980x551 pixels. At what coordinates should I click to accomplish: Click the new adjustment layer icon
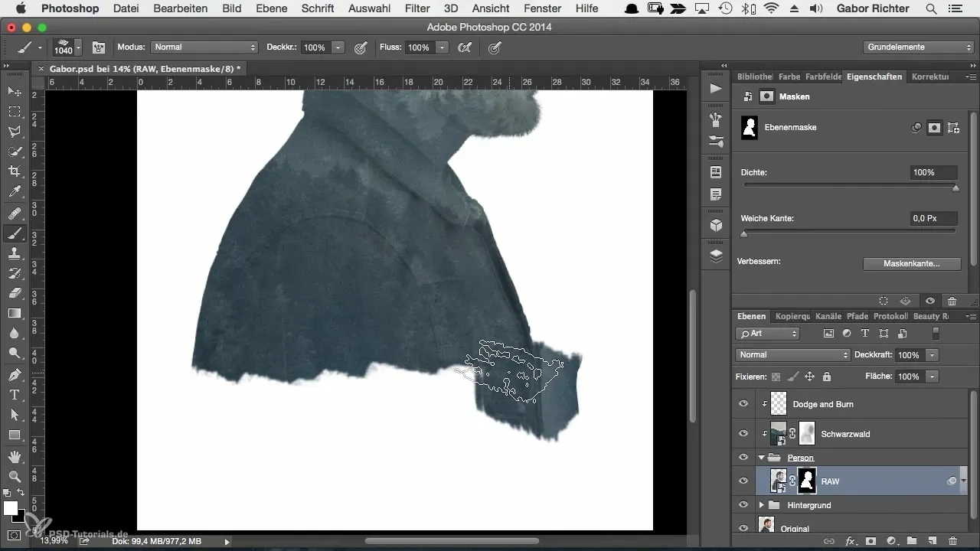click(x=891, y=541)
